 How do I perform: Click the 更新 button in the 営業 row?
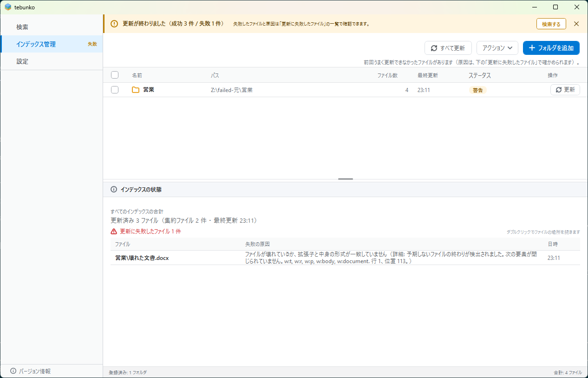565,90
